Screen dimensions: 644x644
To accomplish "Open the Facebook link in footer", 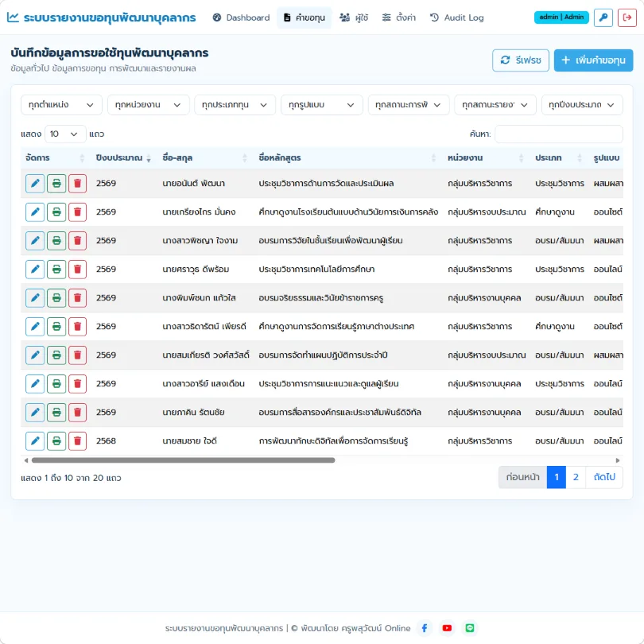I will (425, 628).
